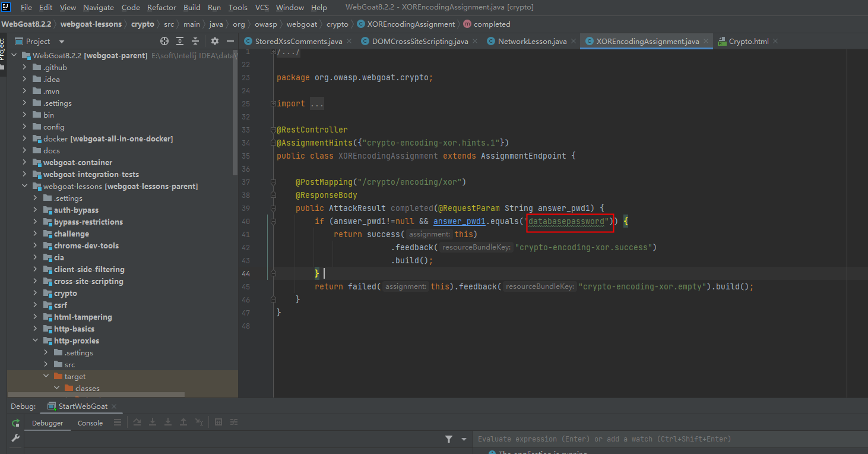The height and width of the screenshot is (454, 868).
Task: Click the Rerun StartWebGoat debug icon
Action: tap(15, 423)
